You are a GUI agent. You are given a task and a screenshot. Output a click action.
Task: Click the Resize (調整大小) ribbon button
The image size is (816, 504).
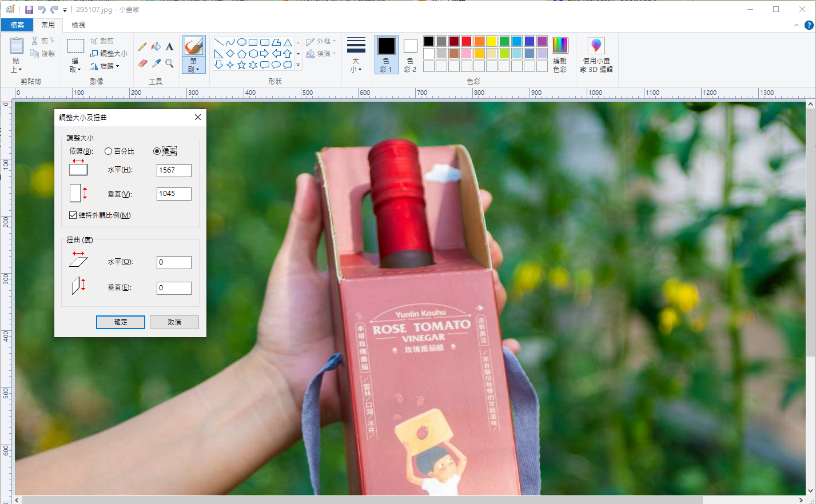point(109,54)
